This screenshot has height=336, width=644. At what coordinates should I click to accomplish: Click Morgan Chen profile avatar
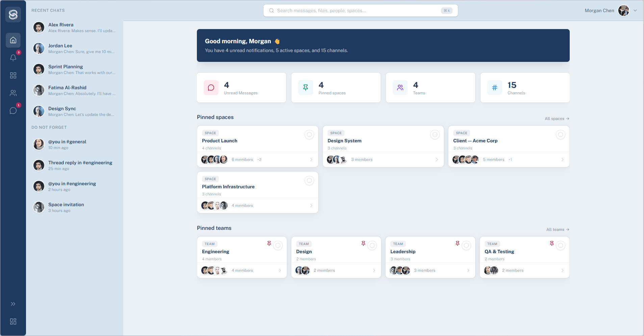tap(624, 10)
